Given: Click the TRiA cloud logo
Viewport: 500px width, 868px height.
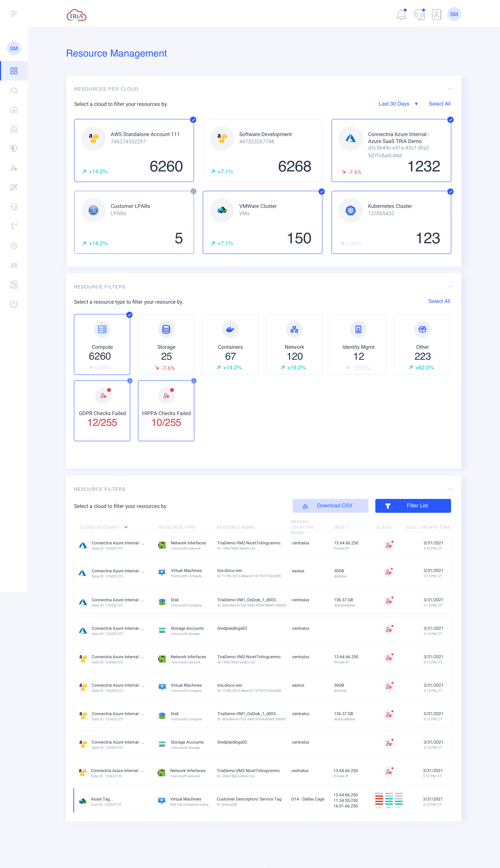Looking at the screenshot, I should coord(76,15).
